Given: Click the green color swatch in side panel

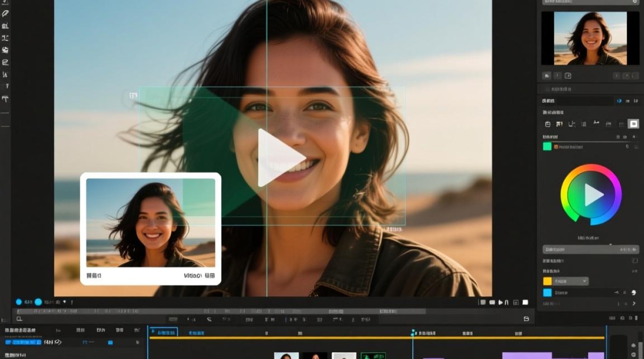Looking at the screenshot, I should tap(547, 146).
